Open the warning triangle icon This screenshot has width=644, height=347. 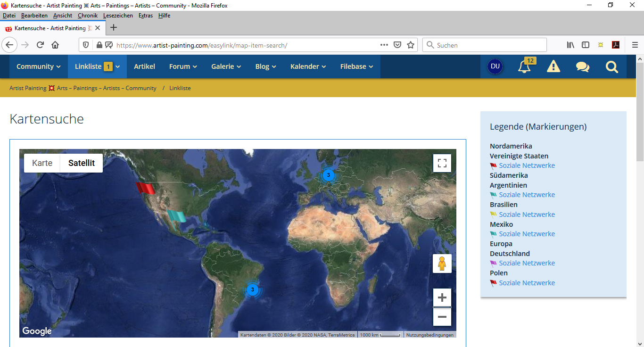tap(553, 67)
